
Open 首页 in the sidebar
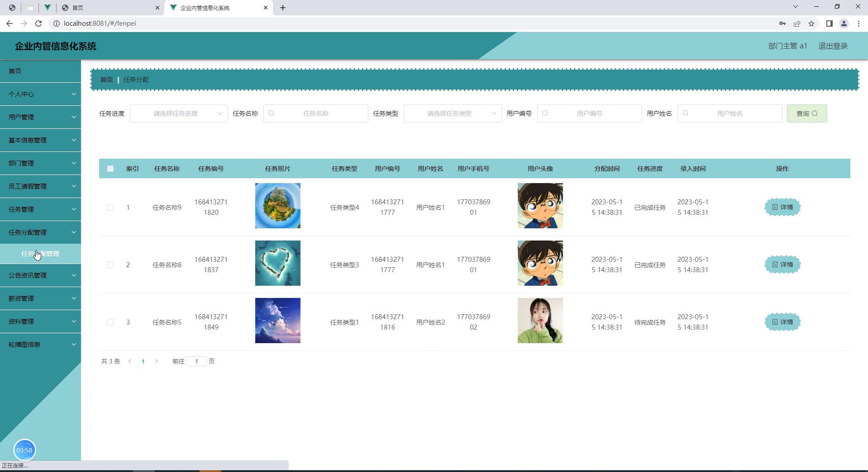tap(40, 71)
